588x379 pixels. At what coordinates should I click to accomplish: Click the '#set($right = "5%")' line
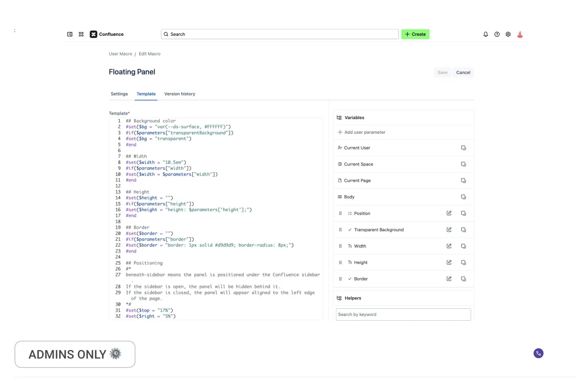click(150, 316)
